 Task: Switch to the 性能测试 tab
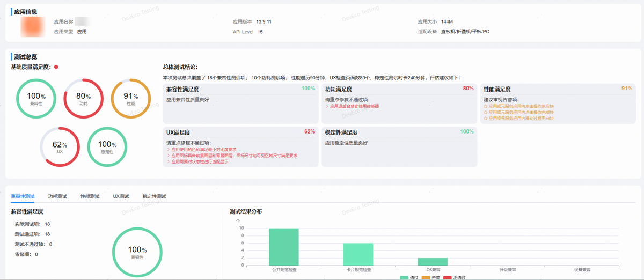(x=90, y=197)
